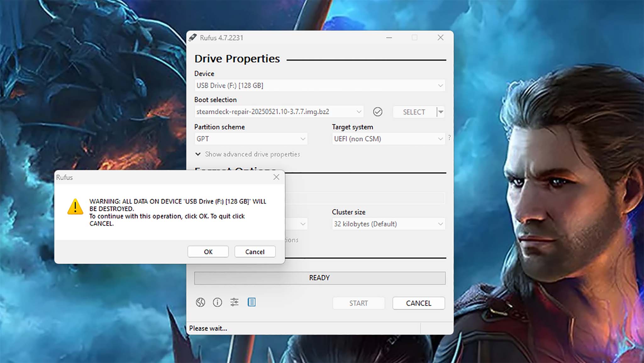The height and width of the screenshot is (363, 644).
Task: Open the SELECT button's arrow menu
Action: [441, 112]
